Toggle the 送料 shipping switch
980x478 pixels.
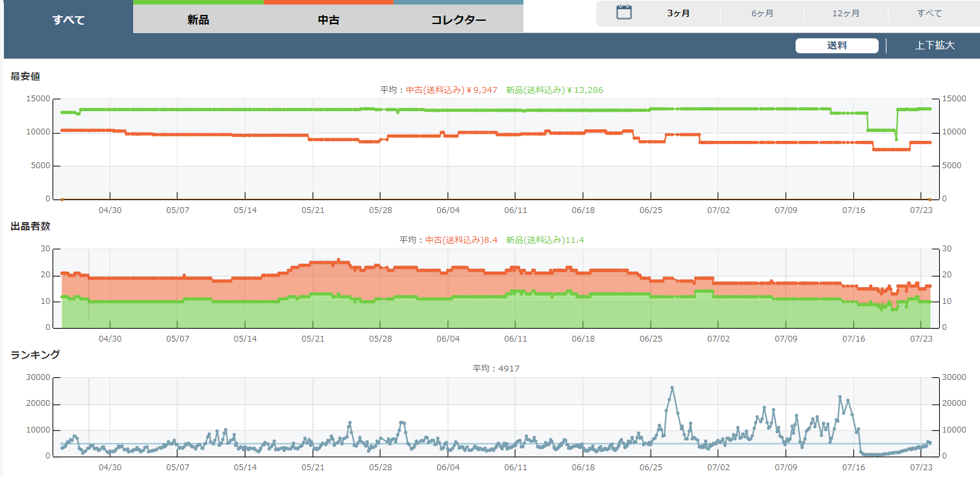(836, 45)
